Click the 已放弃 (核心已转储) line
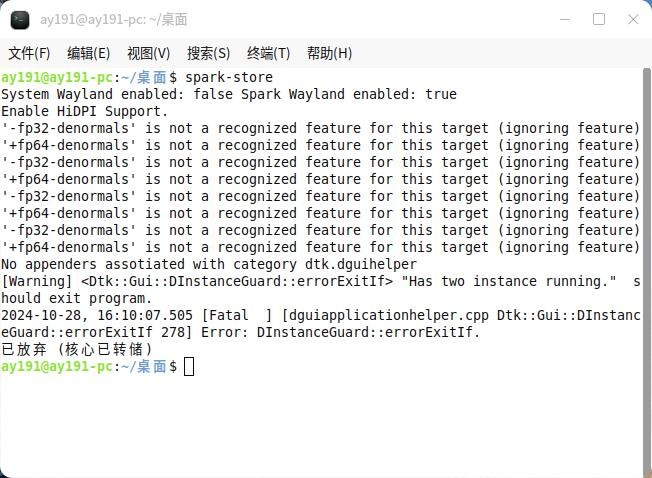Screen dimensions: 652x478 [77, 349]
